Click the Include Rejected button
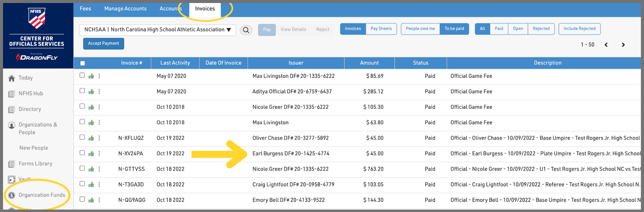Screen dimensions: 644x212 [579, 29]
